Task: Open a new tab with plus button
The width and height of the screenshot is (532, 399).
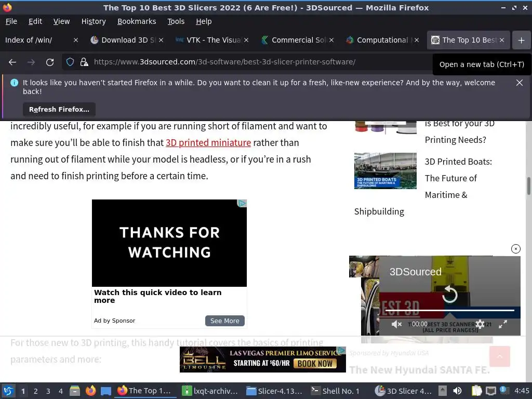Action: click(x=521, y=40)
